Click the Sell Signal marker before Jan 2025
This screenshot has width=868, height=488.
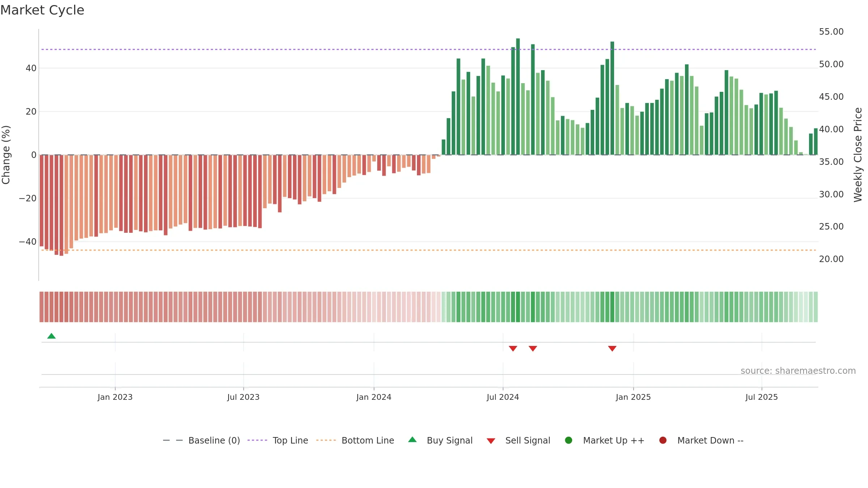click(x=612, y=348)
